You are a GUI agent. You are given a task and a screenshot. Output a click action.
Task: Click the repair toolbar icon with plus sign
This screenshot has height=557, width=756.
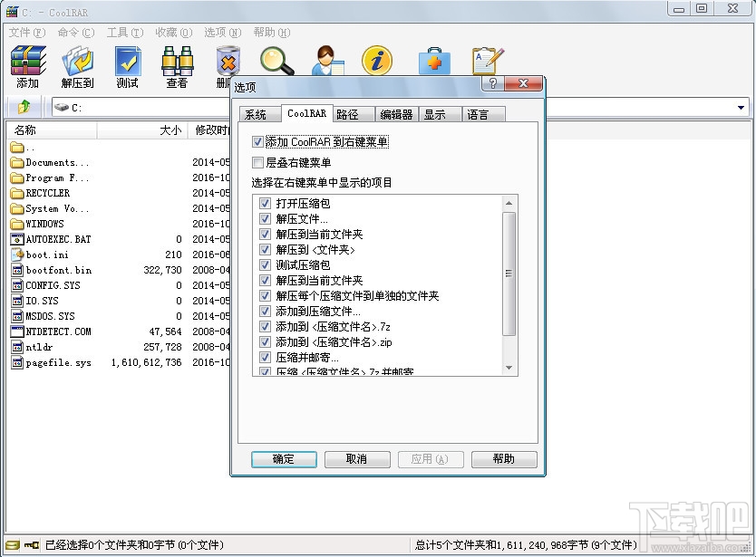434,62
